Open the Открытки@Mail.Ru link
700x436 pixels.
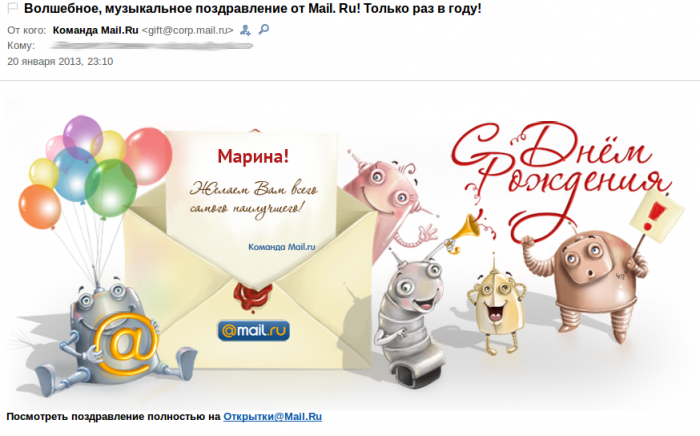point(272,416)
